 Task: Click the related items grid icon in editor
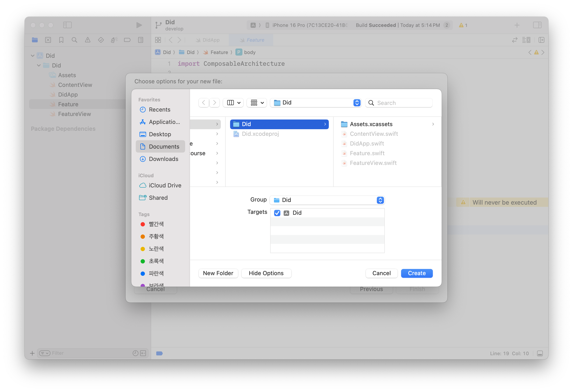coord(158,40)
